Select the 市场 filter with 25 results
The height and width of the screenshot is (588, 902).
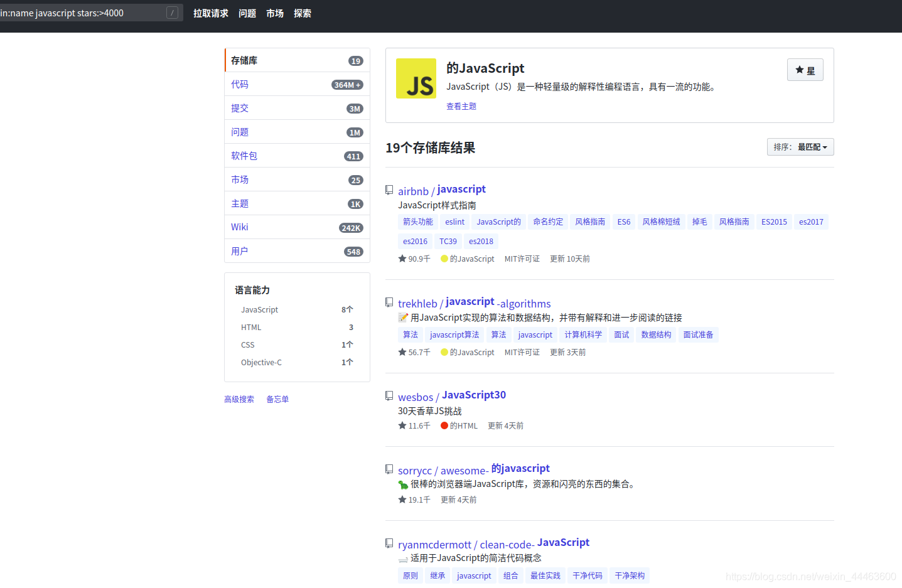pyautogui.click(x=297, y=179)
